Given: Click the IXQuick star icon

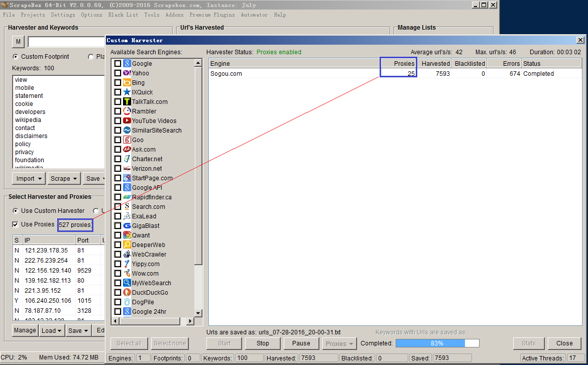Looking at the screenshot, I should 127,92.
